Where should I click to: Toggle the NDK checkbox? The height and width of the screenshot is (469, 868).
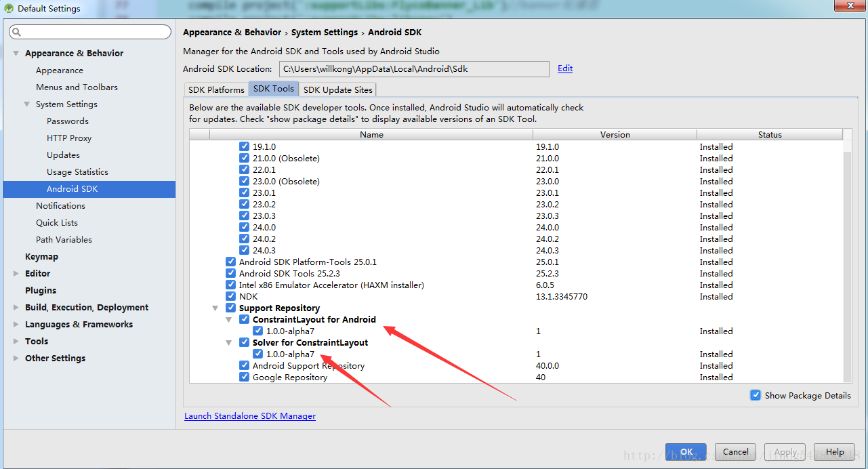[230, 296]
